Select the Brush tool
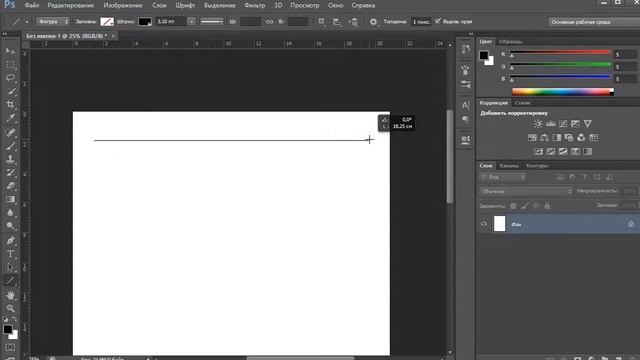The image size is (640, 360). (11, 146)
